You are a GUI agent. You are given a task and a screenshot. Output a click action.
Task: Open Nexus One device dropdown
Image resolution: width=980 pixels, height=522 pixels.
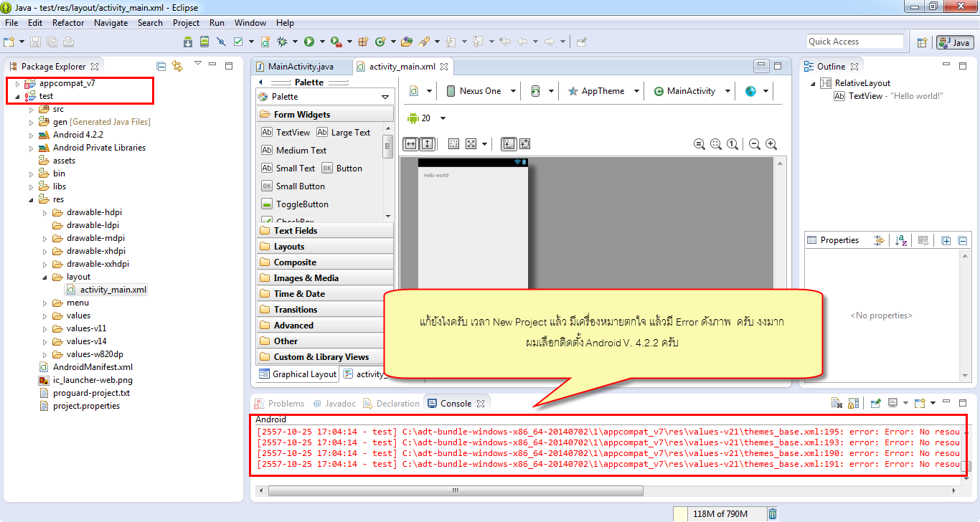481,91
